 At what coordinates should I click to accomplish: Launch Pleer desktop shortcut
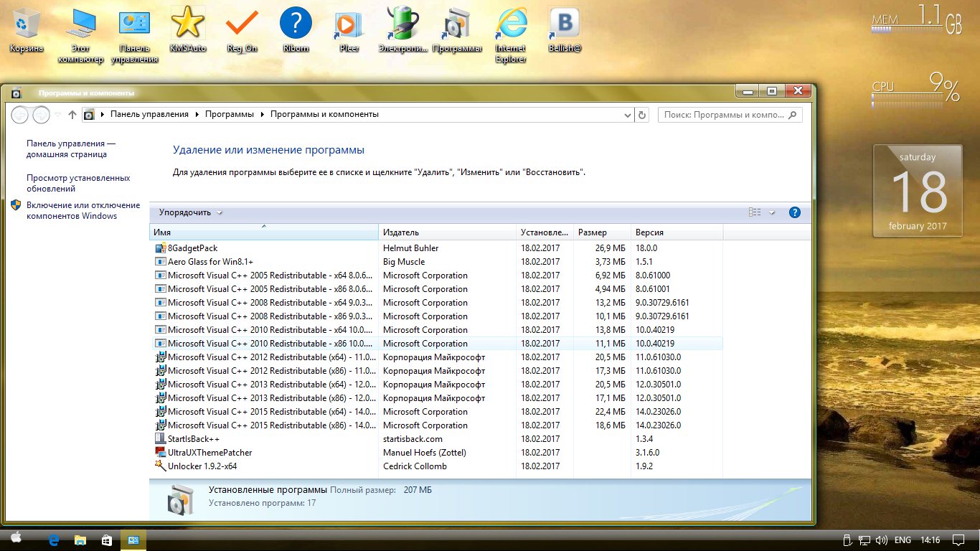pos(349,31)
